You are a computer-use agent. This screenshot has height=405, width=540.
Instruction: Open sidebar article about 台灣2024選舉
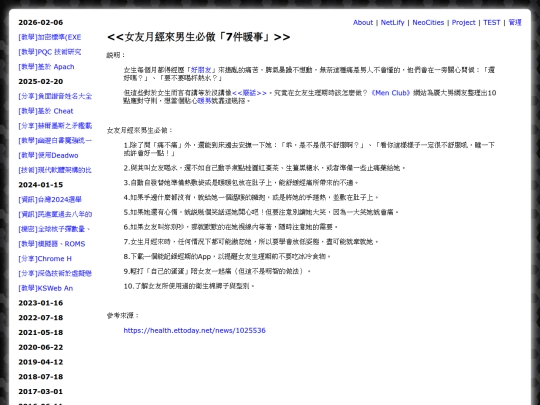(50, 200)
